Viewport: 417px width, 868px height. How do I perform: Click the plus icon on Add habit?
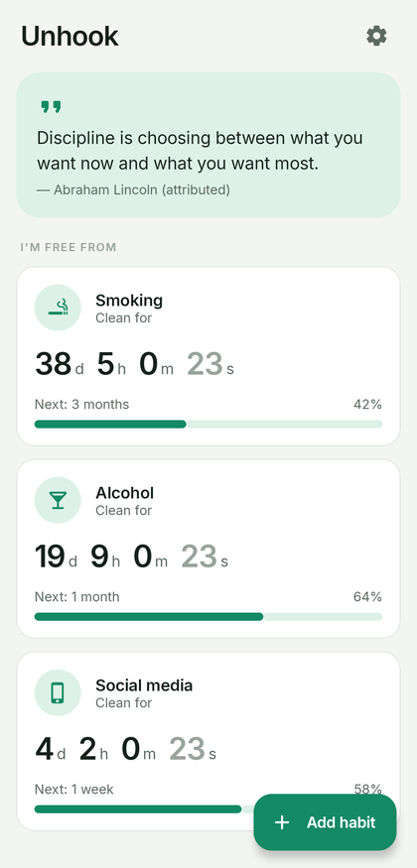[x=282, y=822]
